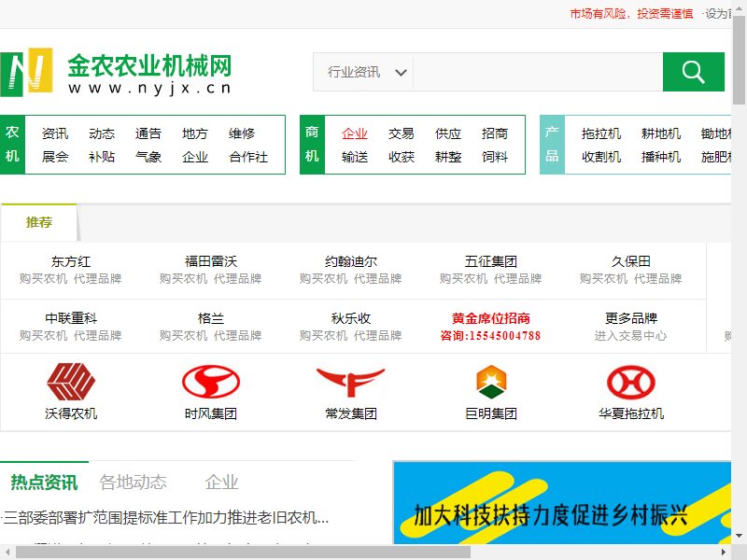747x560 pixels.
Task: Click inside the search text field
Action: (x=538, y=72)
